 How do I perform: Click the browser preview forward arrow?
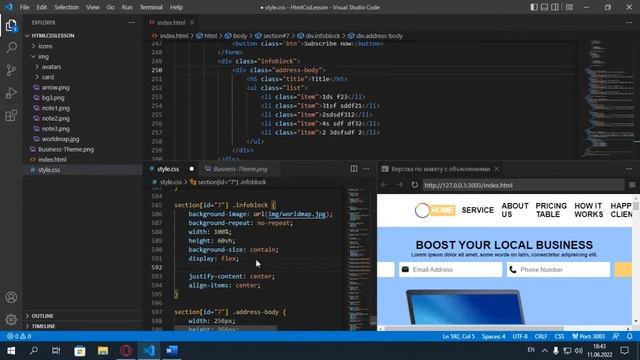tap(400, 185)
